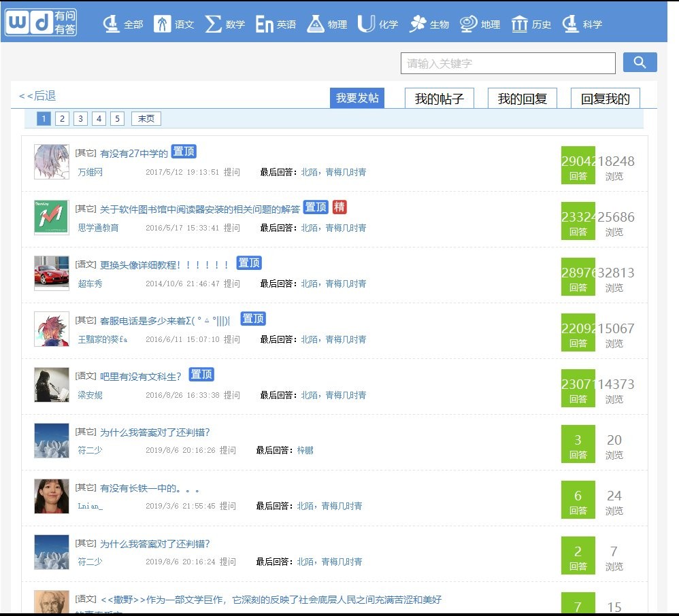Open the 地理 globe icon
679x616 pixels.
pyautogui.click(x=468, y=24)
